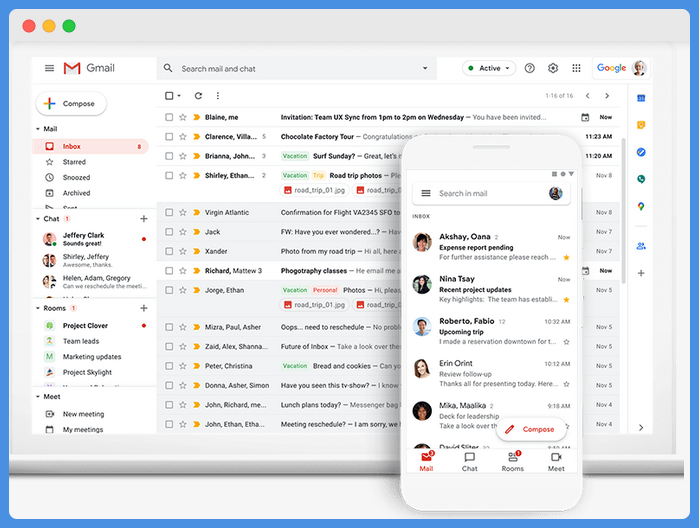Screen dimensions: 699x528
Task: Open the Google apps grid icon
Action: (x=576, y=68)
